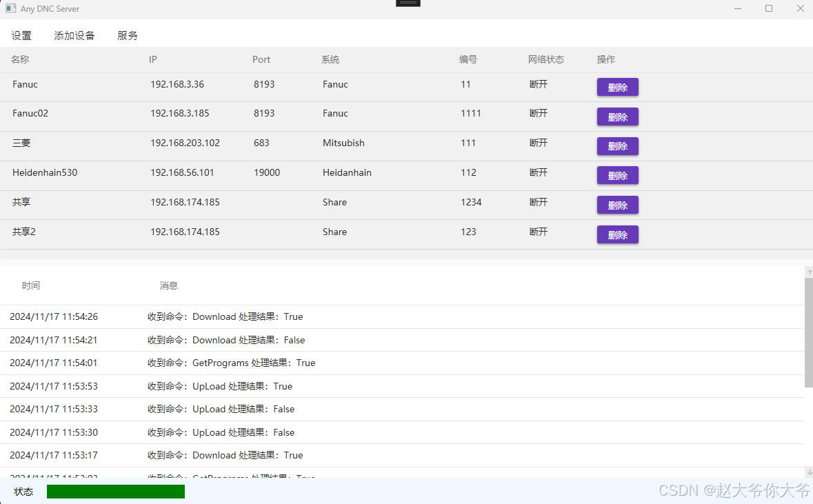
Task: Delete the 共享 device numbered 1234
Action: pyautogui.click(x=618, y=205)
